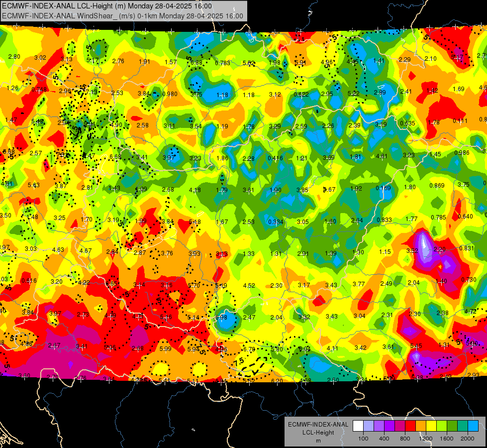
Task: Click the orange legend swatch
Action: [421, 426]
